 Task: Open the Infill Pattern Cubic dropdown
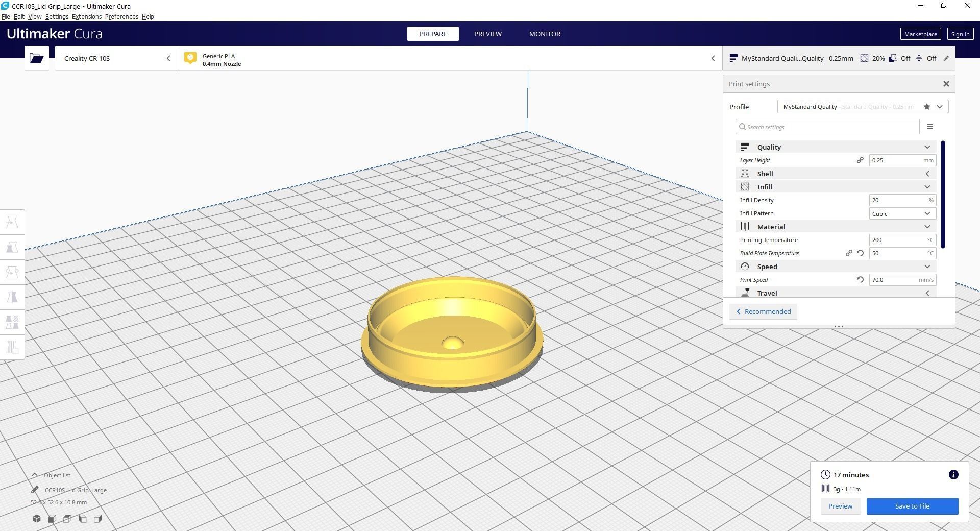(x=902, y=213)
